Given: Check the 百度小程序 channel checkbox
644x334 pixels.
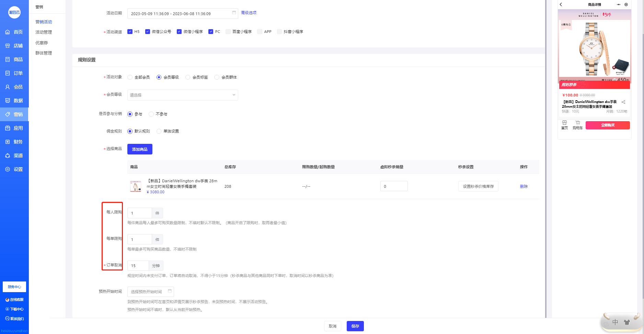Looking at the screenshot, I should [x=228, y=32].
